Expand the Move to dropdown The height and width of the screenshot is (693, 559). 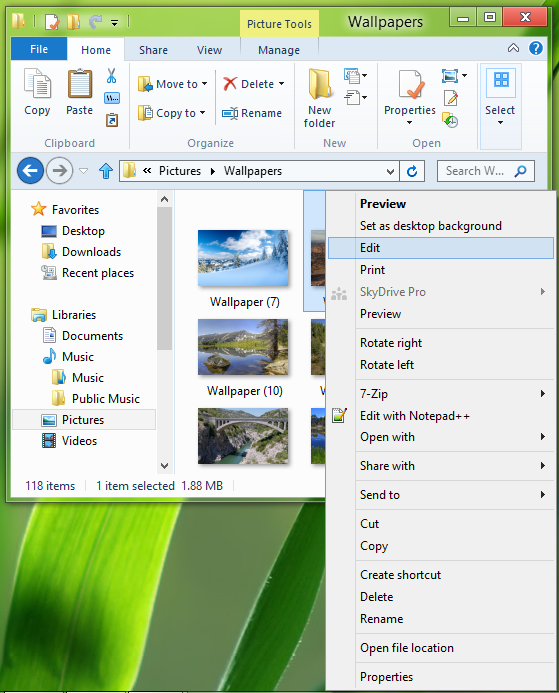pyautogui.click(x=205, y=84)
